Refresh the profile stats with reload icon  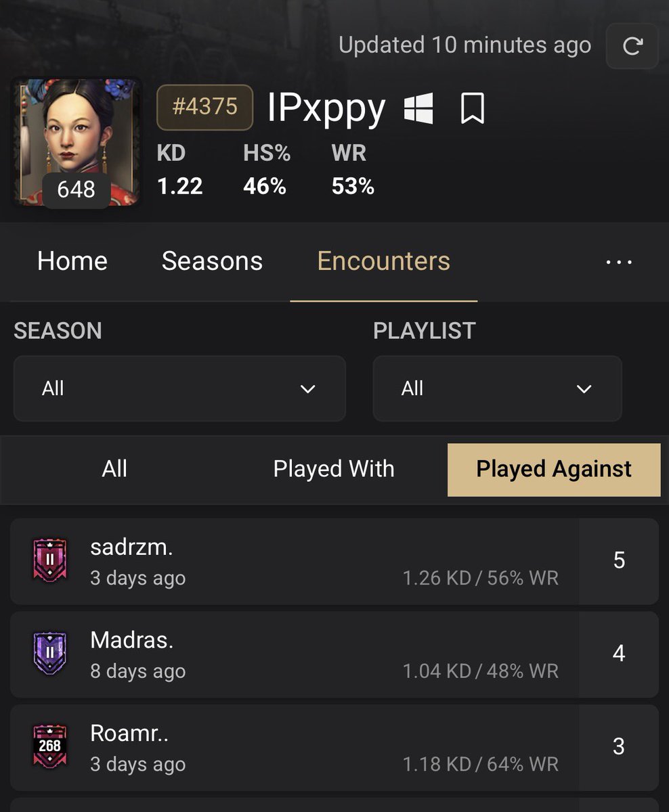tap(632, 46)
